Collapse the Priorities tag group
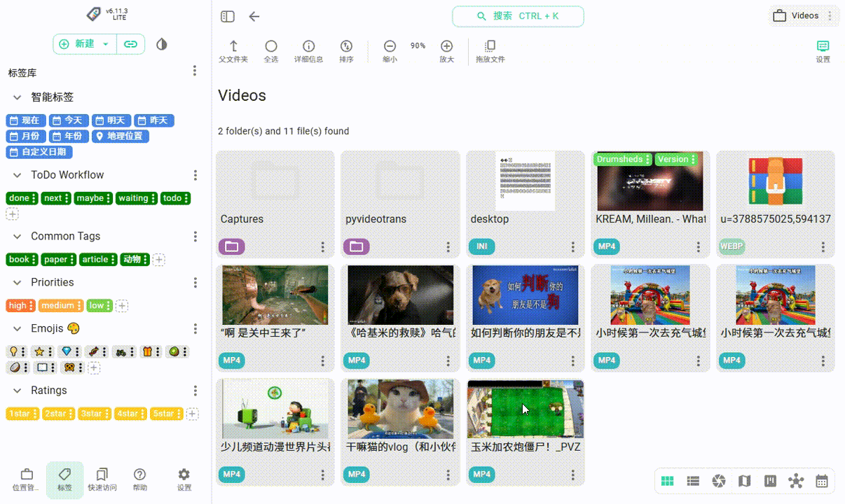Screen dimensions: 845x504 coord(17,283)
